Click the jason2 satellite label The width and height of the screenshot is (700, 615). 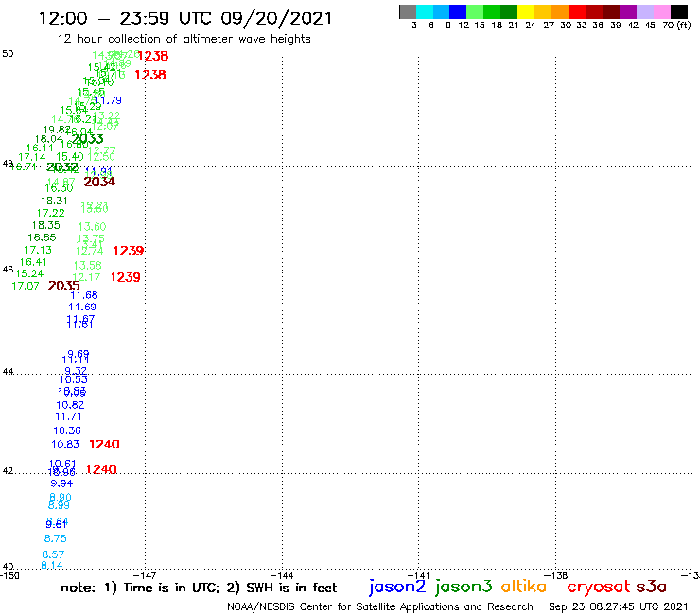tap(397, 587)
